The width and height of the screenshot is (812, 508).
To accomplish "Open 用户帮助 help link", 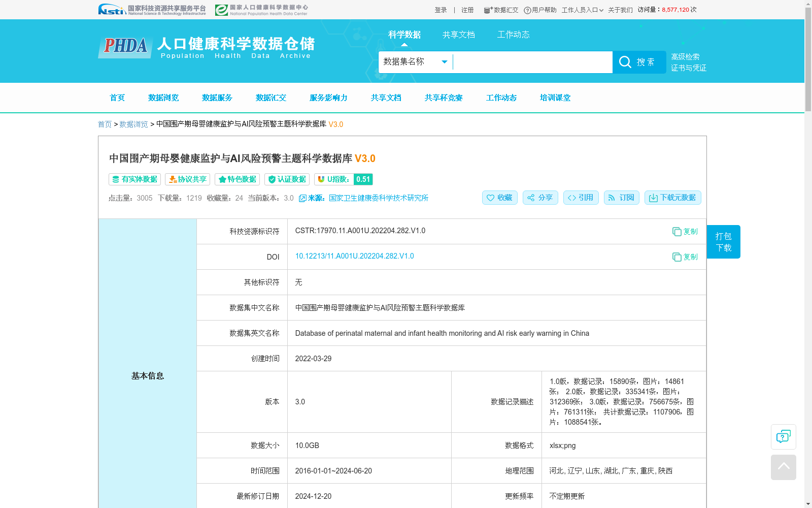I will [540, 10].
